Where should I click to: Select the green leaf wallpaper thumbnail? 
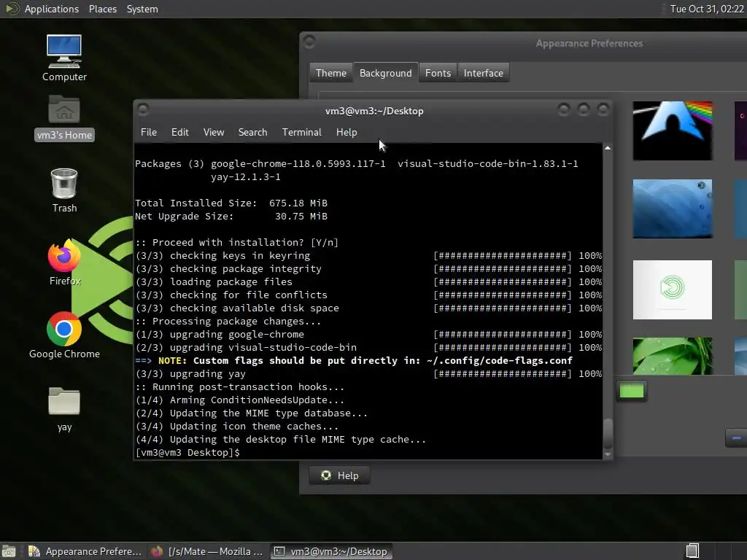click(x=673, y=356)
